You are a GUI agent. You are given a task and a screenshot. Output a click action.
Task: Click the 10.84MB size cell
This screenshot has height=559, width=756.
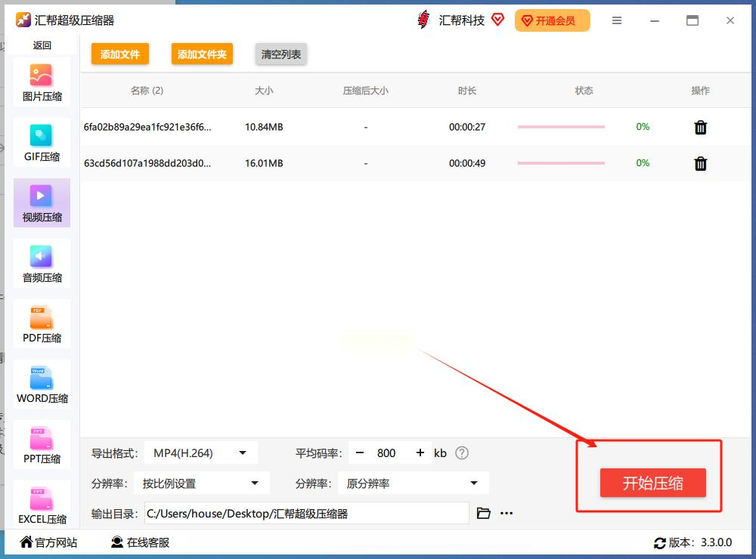(x=264, y=127)
